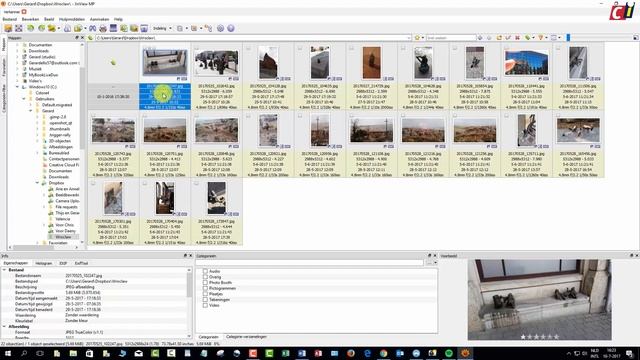Open Spotify from the taskbar

(x=449, y=353)
